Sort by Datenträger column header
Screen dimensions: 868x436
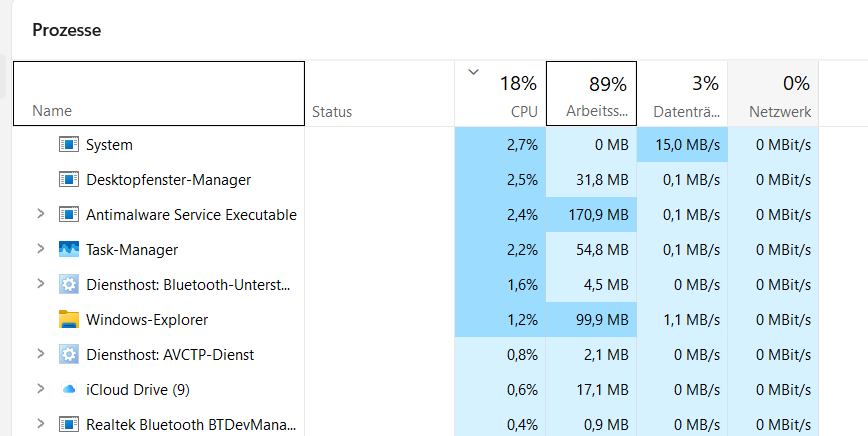[682, 94]
